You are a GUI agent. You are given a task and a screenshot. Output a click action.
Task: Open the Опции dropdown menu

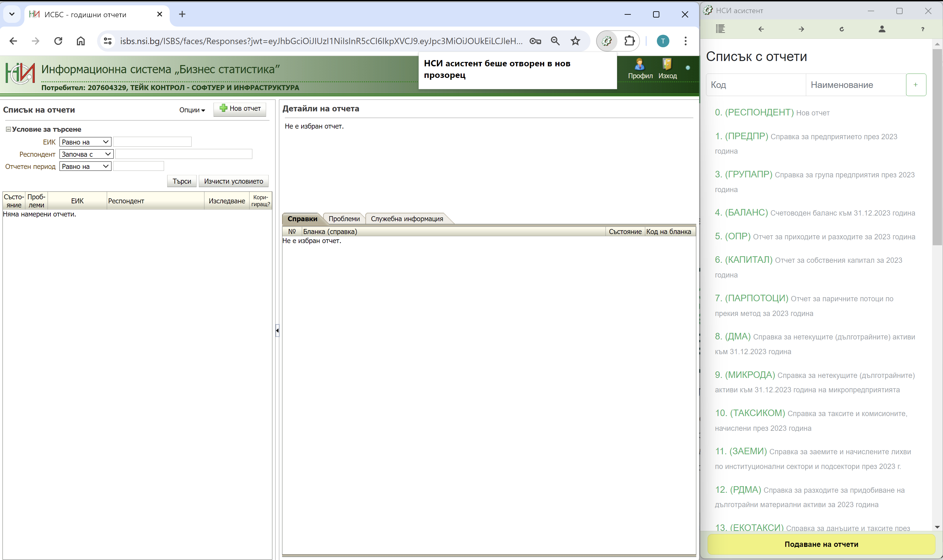(x=192, y=110)
